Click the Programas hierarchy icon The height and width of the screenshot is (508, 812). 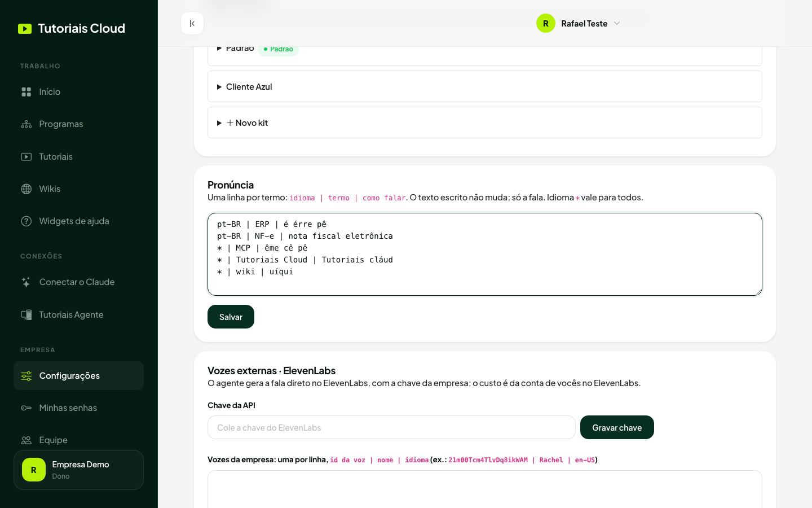coord(27,124)
